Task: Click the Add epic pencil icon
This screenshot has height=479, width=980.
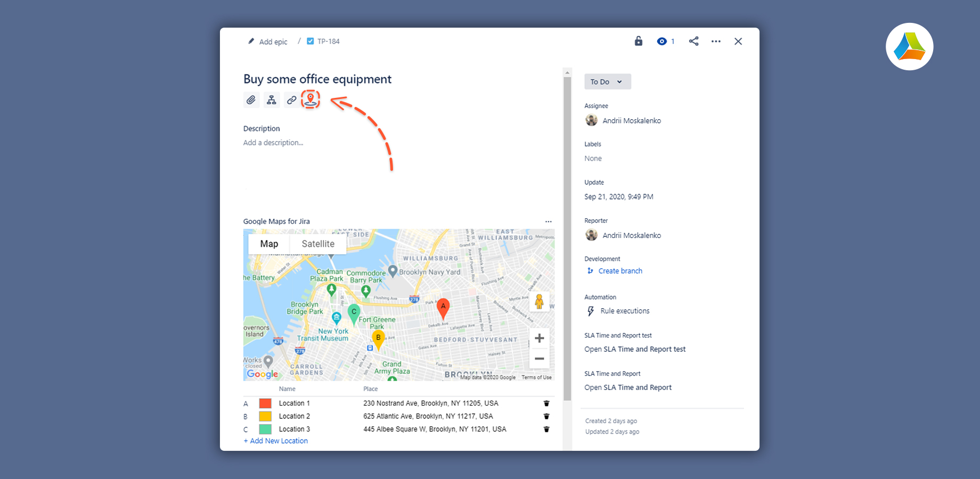Action: coord(251,41)
